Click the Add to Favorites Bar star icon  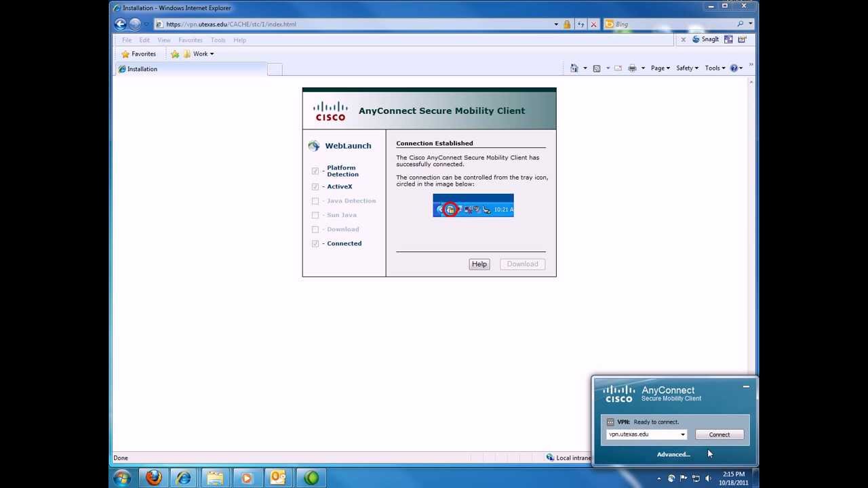click(175, 54)
